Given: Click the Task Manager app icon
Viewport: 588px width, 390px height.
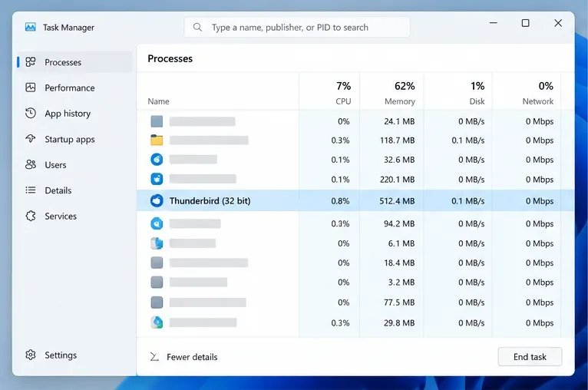Looking at the screenshot, I should 31,27.
